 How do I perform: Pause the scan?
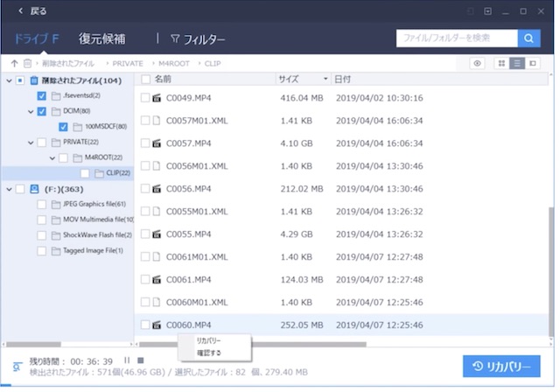(127, 360)
